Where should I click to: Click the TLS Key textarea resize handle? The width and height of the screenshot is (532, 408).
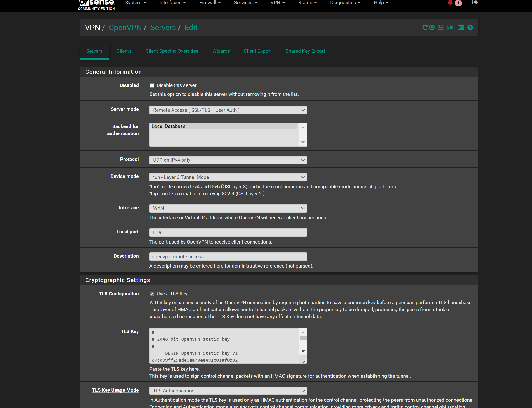(305, 361)
